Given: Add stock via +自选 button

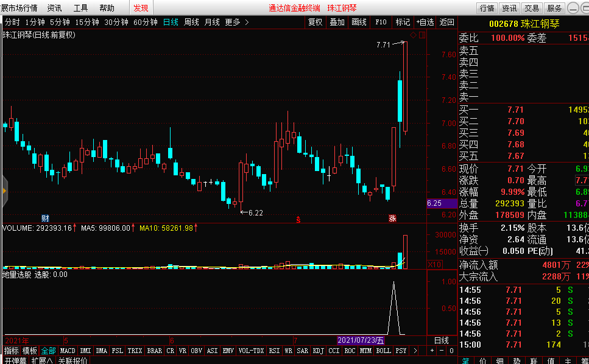Looking at the screenshot, I should (x=425, y=23).
